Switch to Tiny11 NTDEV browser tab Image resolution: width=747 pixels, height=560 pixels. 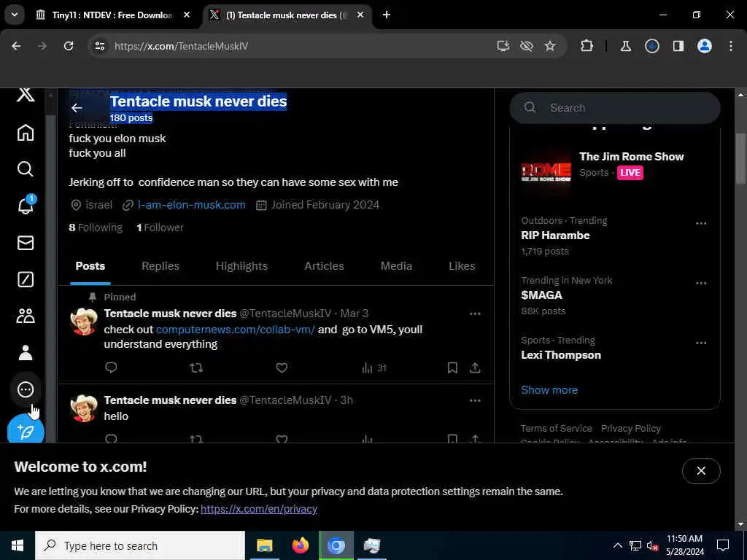point(112,15)
